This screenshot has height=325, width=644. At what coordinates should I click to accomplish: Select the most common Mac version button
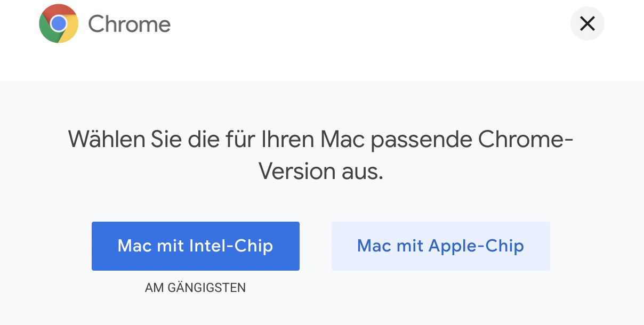[195, 246]
